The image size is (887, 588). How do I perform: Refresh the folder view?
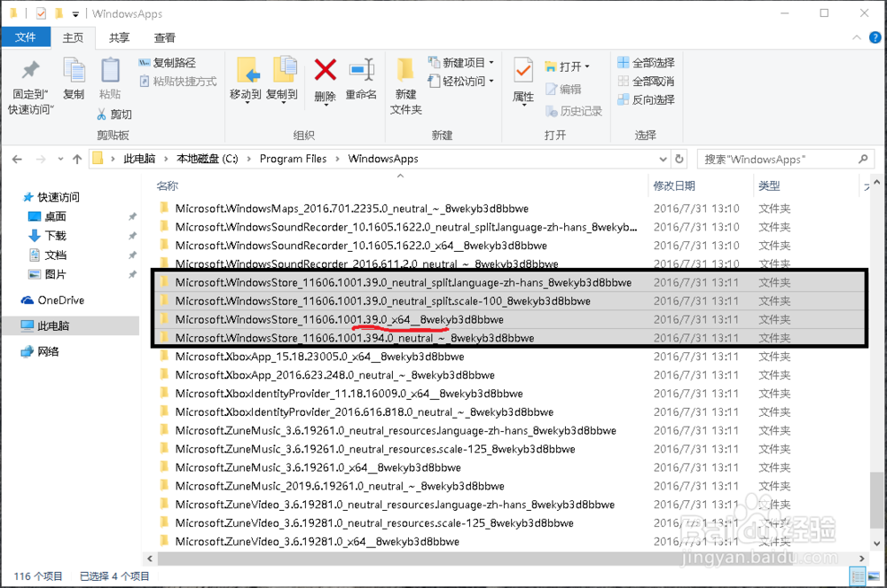[679, 160]
